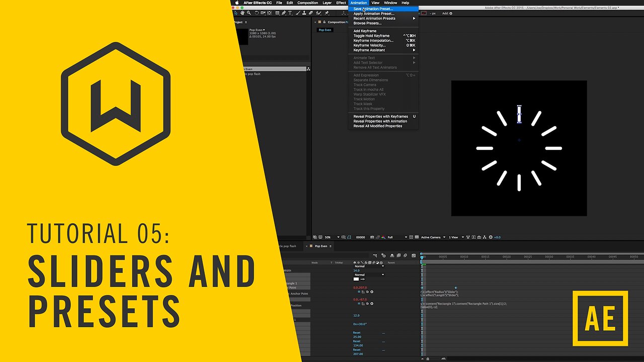Image resolution: width=644 pixels, height=362 pixels.
Task: Select the Pan Behind anchor point tool
Action: click(270, 13)
